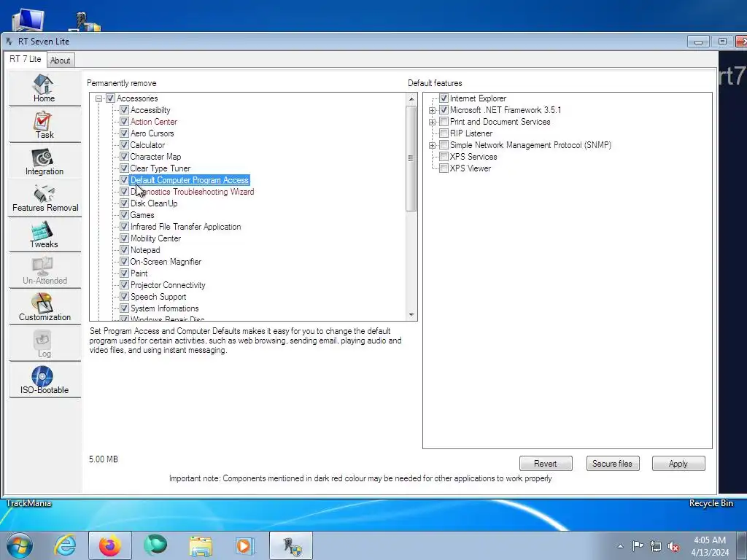Select Diagnostics Troubleshooting Wizard item
Screen dimensions: 747x560
192,192
